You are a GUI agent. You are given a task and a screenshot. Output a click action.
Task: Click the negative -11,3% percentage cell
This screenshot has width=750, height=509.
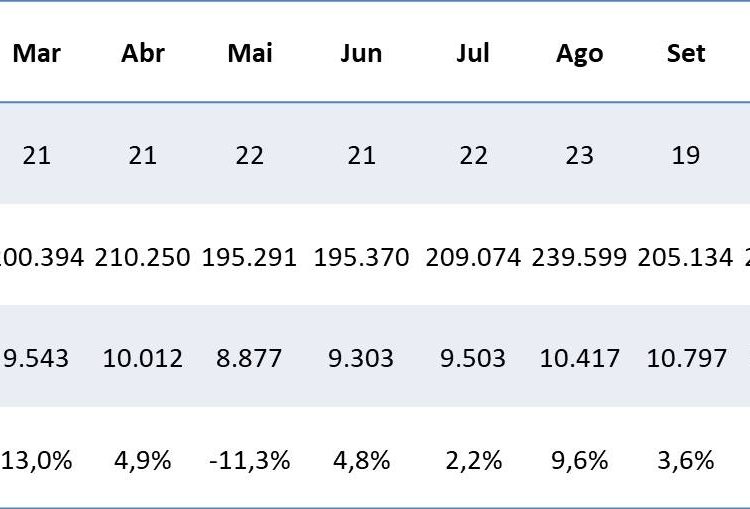(x=250, y=460)
